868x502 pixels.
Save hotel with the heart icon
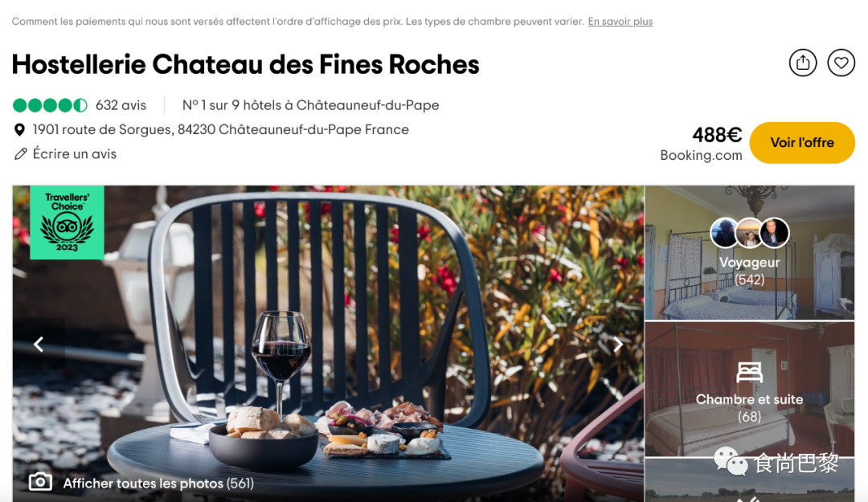click(841, 63)
